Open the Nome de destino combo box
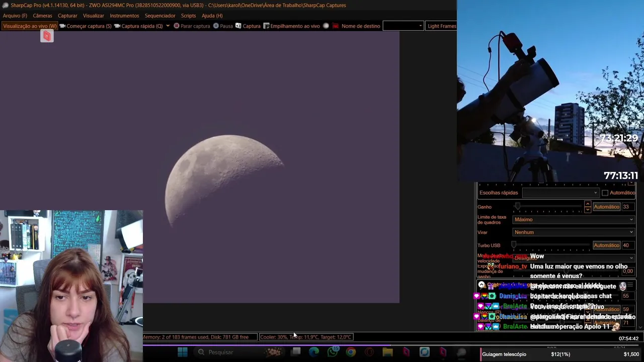This screenshot has width=644, height=362. pyautogui.click(x=403, y=26)
